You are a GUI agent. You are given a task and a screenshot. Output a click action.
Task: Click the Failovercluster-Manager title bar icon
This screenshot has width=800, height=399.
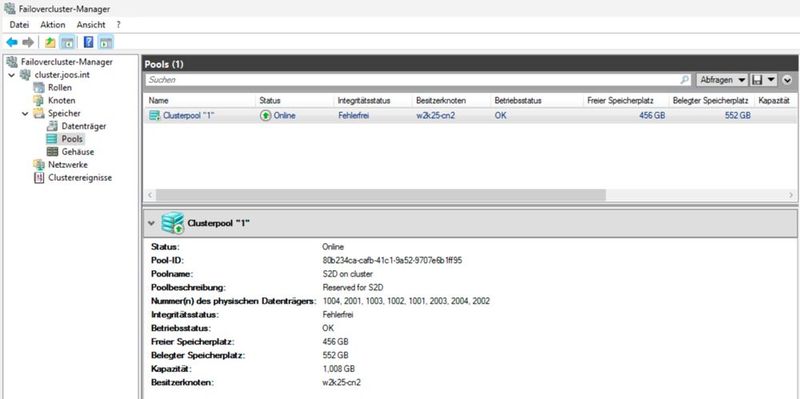click(x=10, y=9)
